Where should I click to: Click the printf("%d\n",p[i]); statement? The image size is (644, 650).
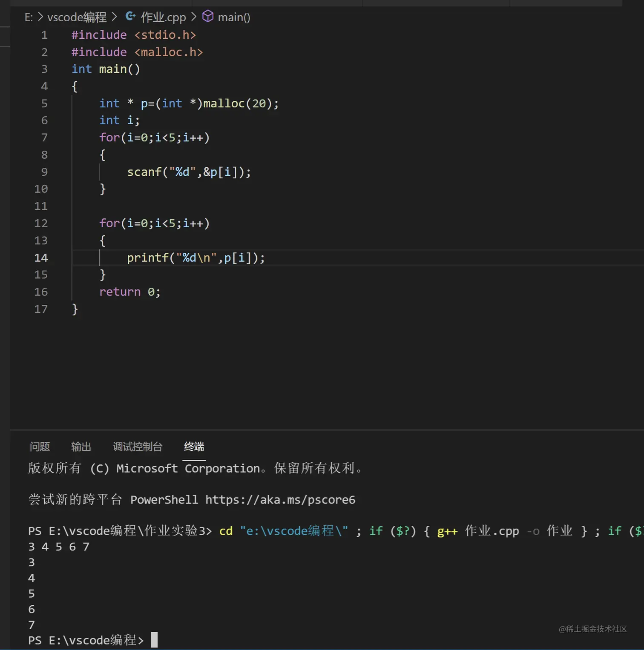click(x=196, y=258)
